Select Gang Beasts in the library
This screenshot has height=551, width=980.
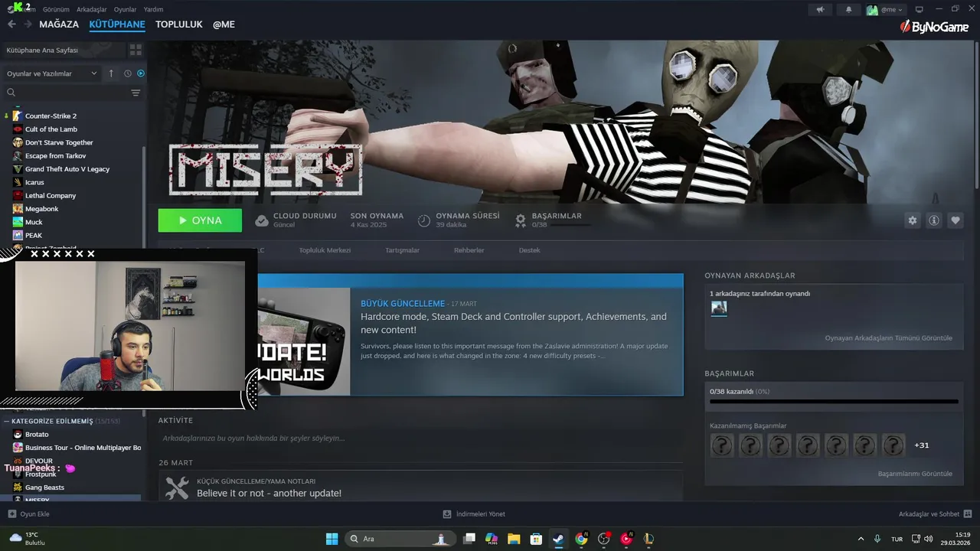[x=44, y=487]
